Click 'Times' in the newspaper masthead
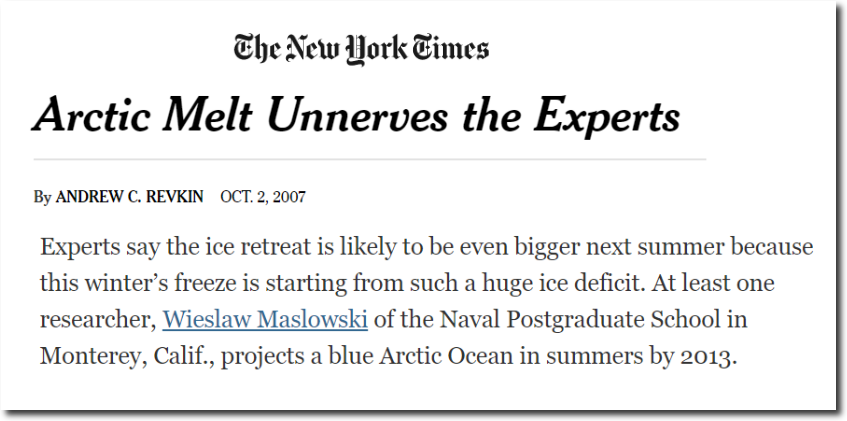The height and width of the screenshot is (421, 847). 451,49
